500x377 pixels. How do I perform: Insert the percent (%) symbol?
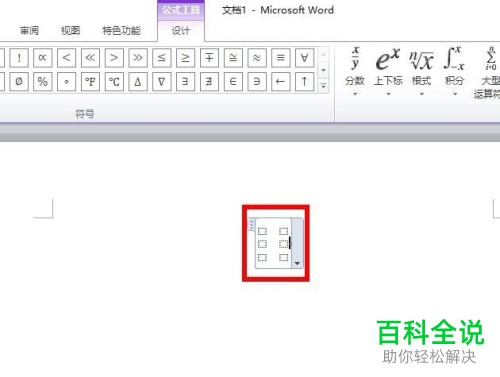tap(43, 82)
